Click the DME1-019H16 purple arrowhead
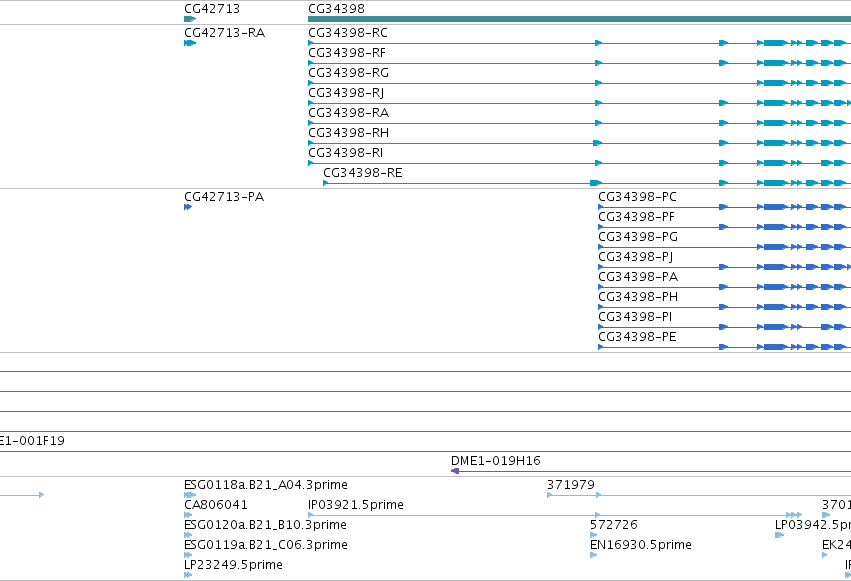851x581 pixels. [455, 471]
